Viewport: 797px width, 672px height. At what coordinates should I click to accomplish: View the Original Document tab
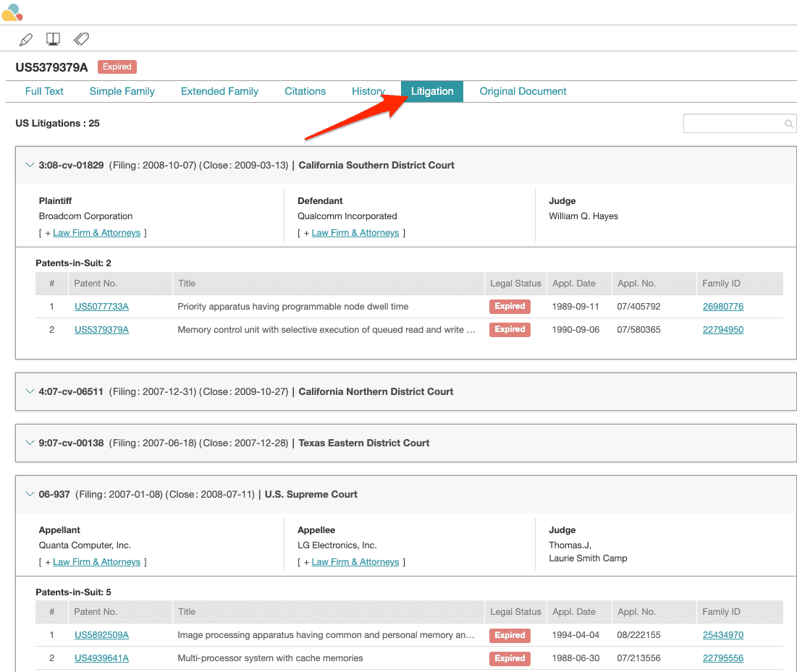click(523, 91)
